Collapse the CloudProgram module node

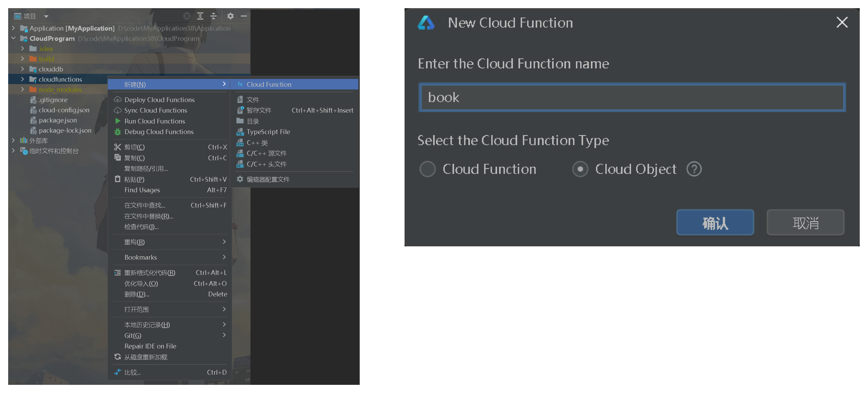(x=13, y=38)
